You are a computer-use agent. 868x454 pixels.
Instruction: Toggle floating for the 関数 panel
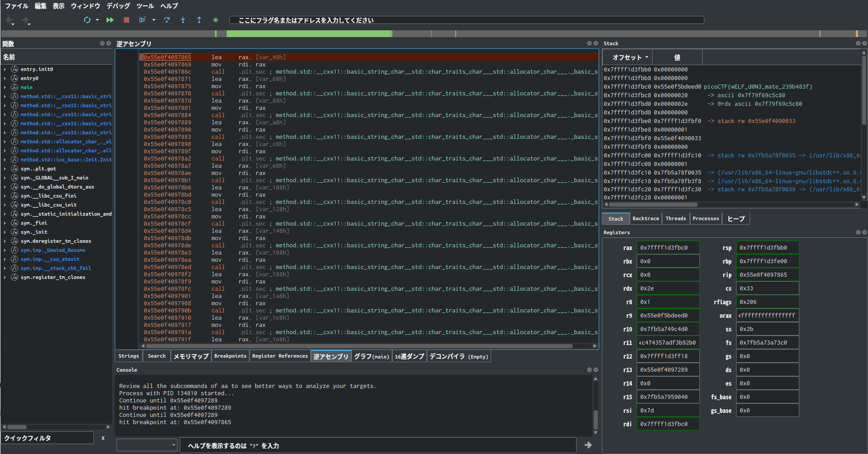[x=102, y=43]
